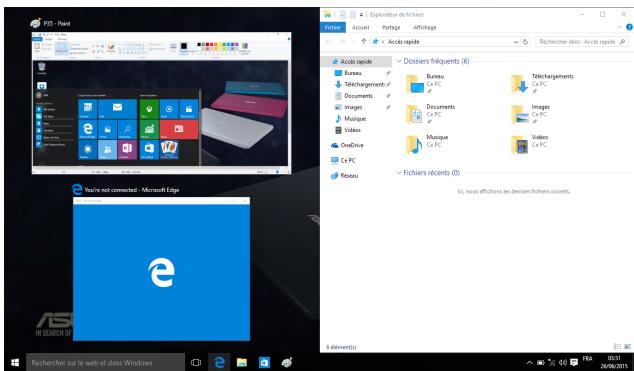
Task: Click the New folder icon in the title bar
Action: click(353, 15)
